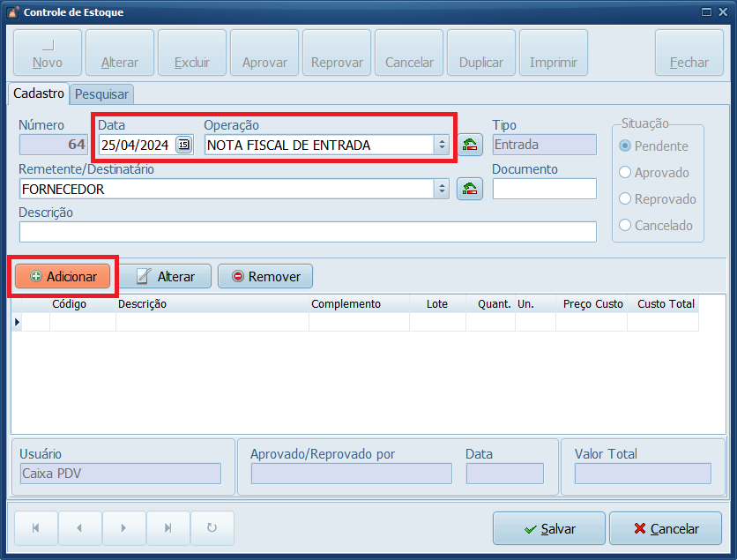Go to the previous record
The height and width of the screenshot is (560, 737).
coord(80,528)
